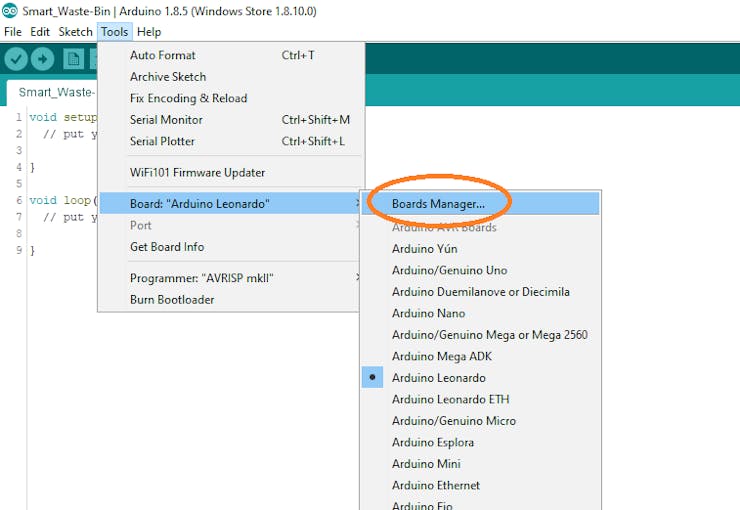
Task: Expand Programmer: "AVRISP mkII" submenu
Action: point(231,278)
